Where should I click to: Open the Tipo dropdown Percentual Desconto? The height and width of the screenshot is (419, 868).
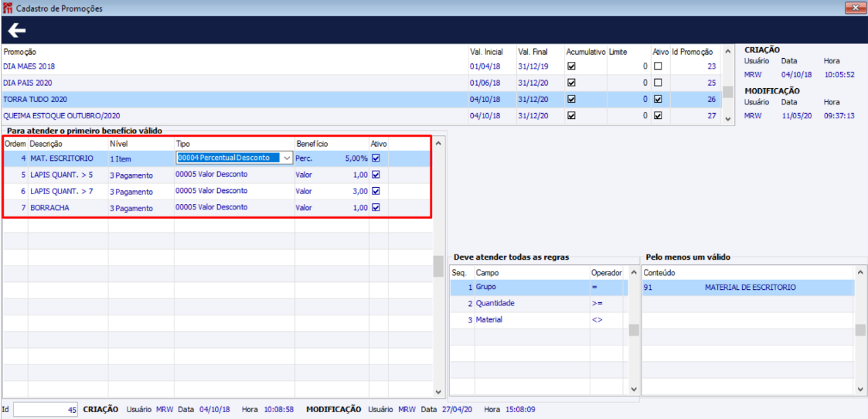coord(287,158)
